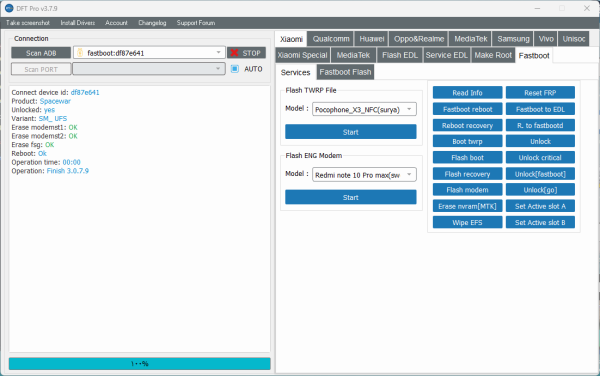Click the Unlock critical button
600x376 pixels.
coord(540,157)
